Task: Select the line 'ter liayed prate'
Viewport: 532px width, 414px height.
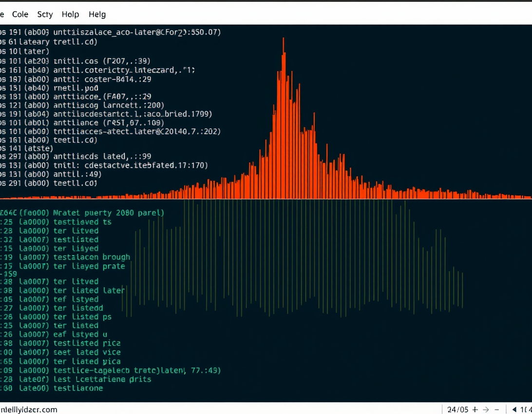Action: (x=62, y=266)
